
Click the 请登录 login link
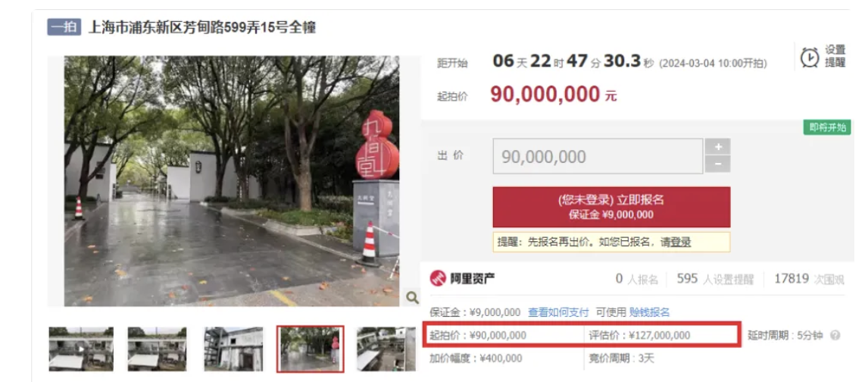click(676, 242)
